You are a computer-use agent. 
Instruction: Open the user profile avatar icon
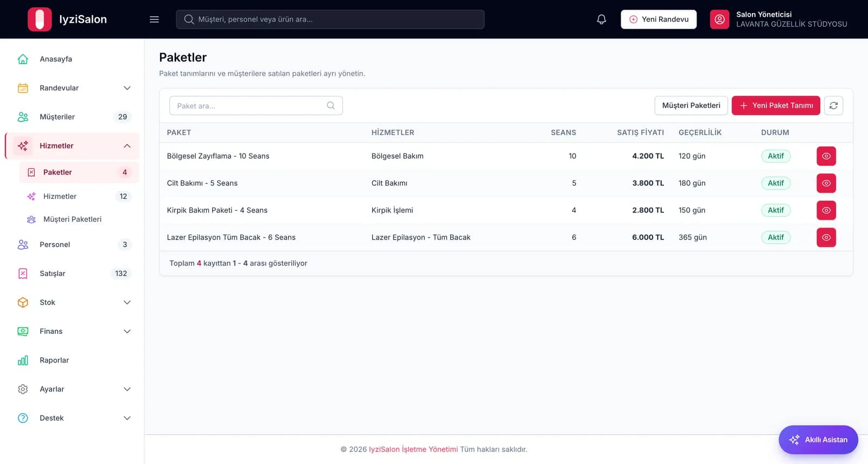click(x=719, y=20)
